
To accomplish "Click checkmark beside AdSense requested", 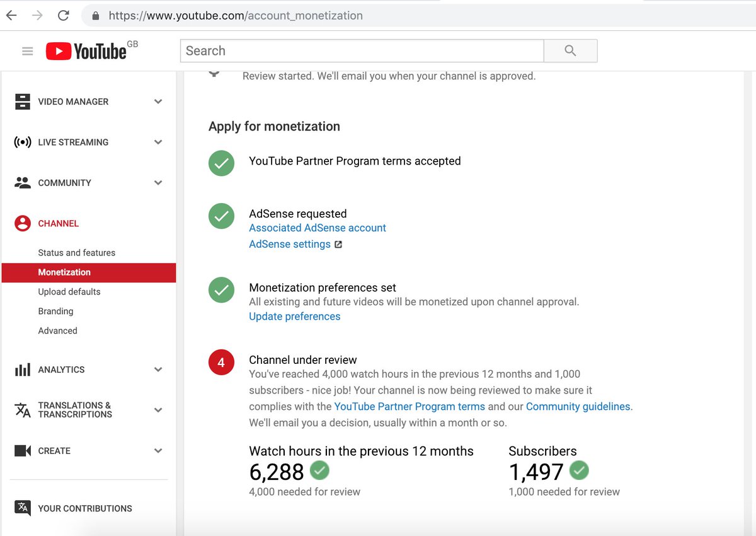I will click(221, 216).
